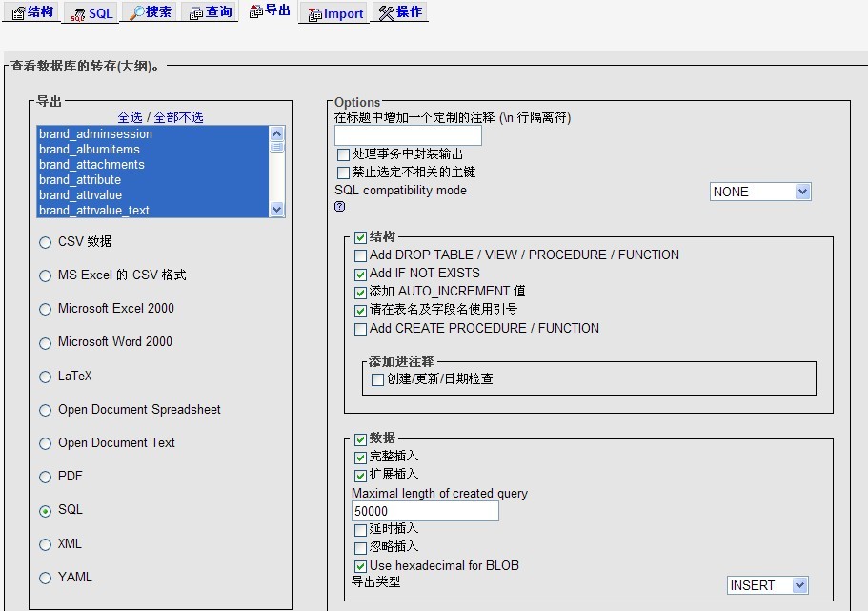This screenshot has width=868, height=611.
Task: Choose the CSV 数据 export format
Action: [x=46, y=243]
